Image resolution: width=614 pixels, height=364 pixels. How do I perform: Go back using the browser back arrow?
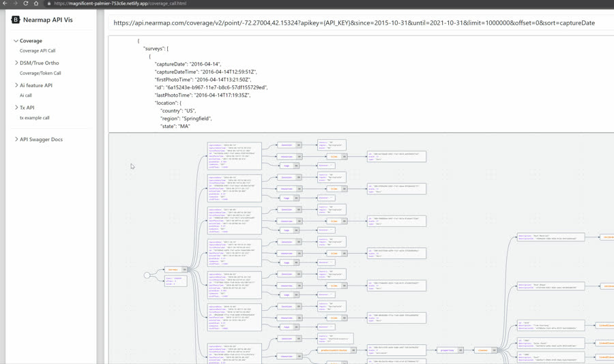(x=5, y=3)
